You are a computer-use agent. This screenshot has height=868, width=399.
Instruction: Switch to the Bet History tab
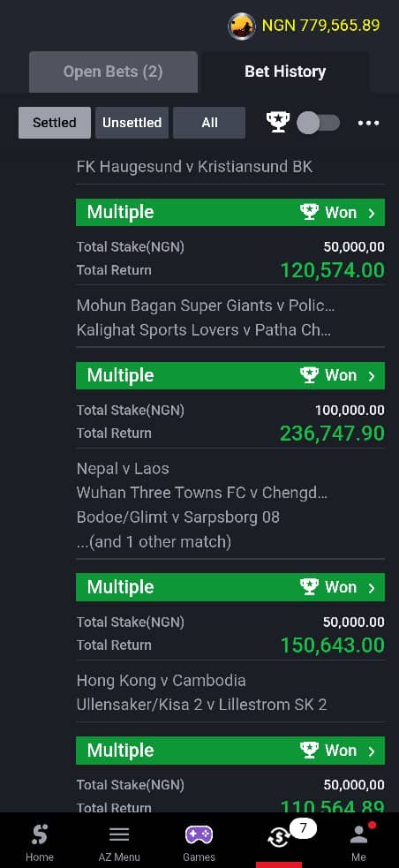click(285, 72)
